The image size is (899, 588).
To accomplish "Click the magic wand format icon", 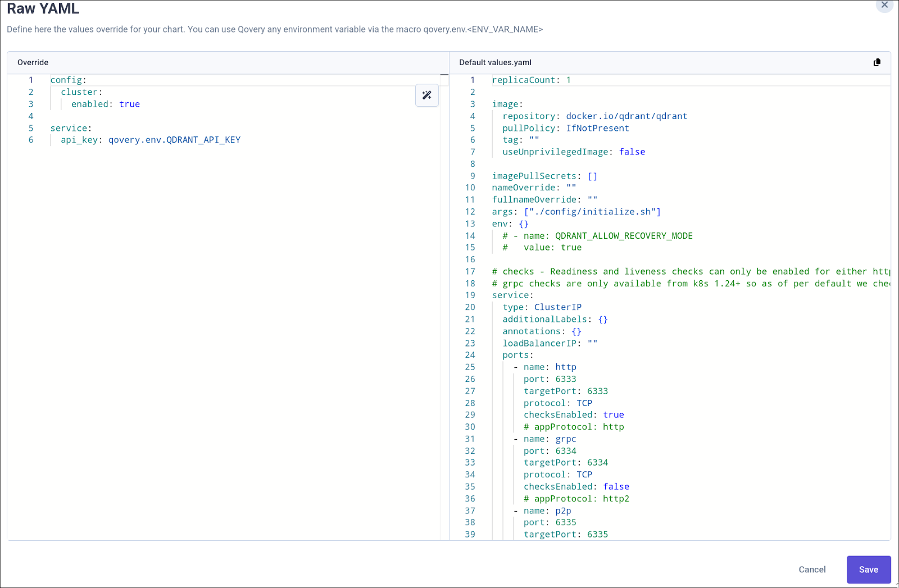I will coord(427,95).
